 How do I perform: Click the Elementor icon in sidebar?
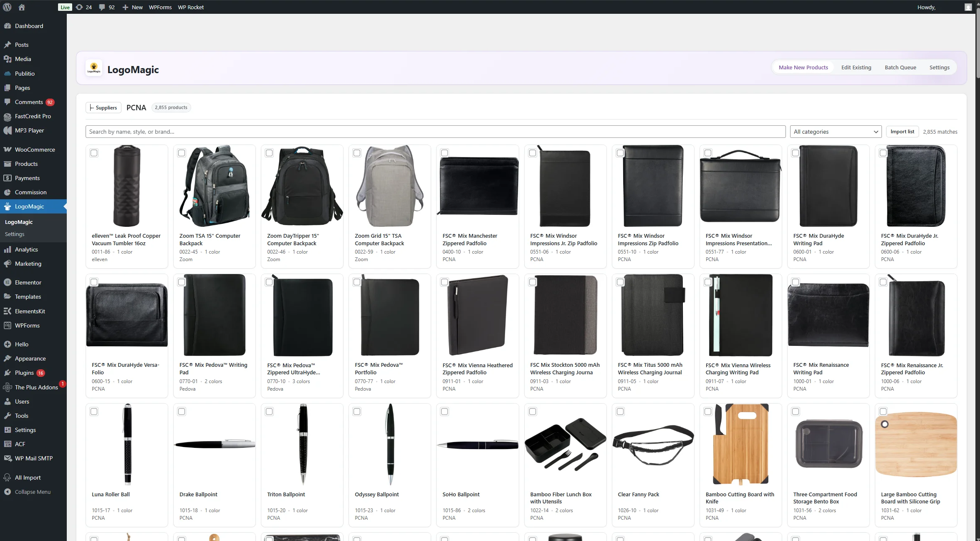coord(8,282)
